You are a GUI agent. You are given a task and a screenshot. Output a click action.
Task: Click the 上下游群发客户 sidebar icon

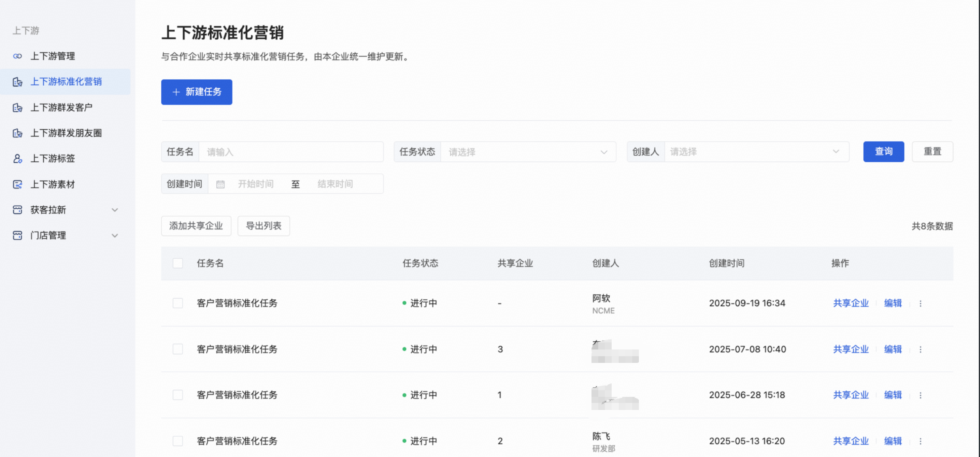pyautogui.click(x=17, y=108)
